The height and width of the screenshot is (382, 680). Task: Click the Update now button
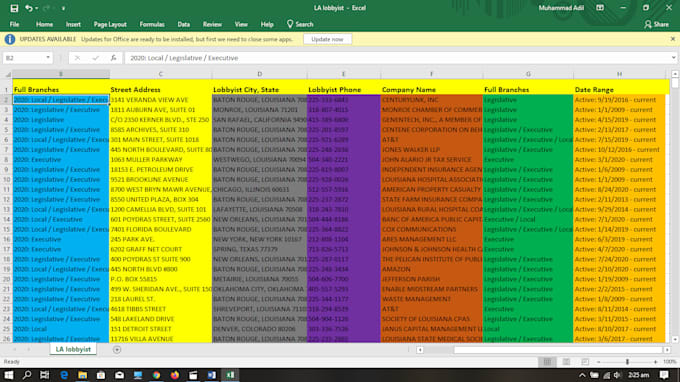tap(327, 39)
